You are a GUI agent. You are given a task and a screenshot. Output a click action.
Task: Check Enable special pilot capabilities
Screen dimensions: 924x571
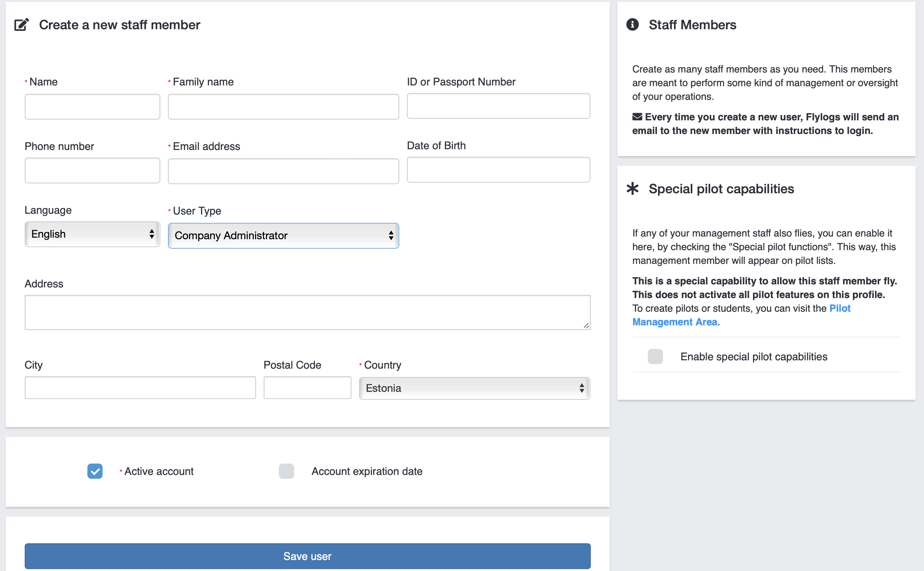click(x=655, y=356)
